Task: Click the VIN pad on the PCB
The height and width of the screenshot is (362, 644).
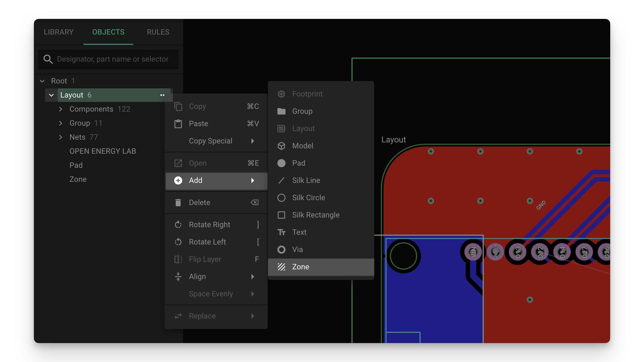Action: tap(473, 252)
